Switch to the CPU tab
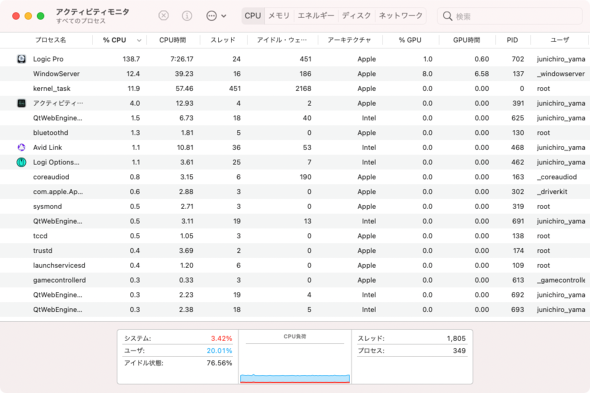590x393 pixels. pyautogui.click(x=253, y=16)
